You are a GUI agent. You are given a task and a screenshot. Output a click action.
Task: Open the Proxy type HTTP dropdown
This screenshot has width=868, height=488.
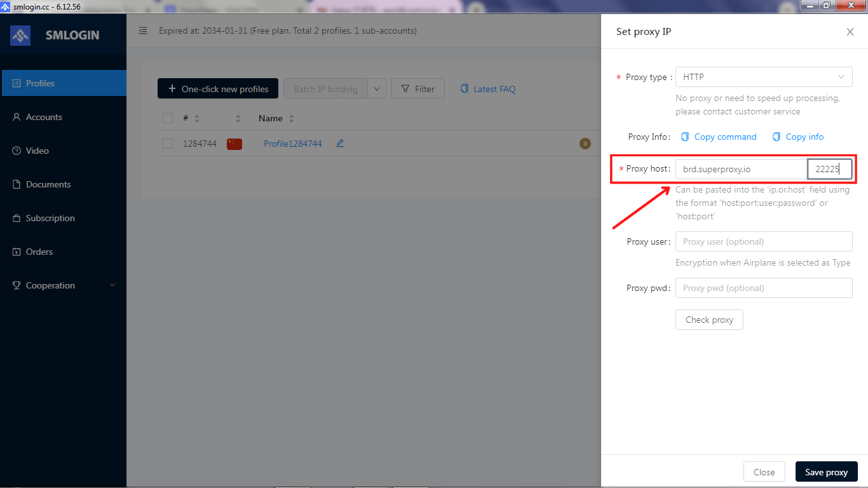764,77
